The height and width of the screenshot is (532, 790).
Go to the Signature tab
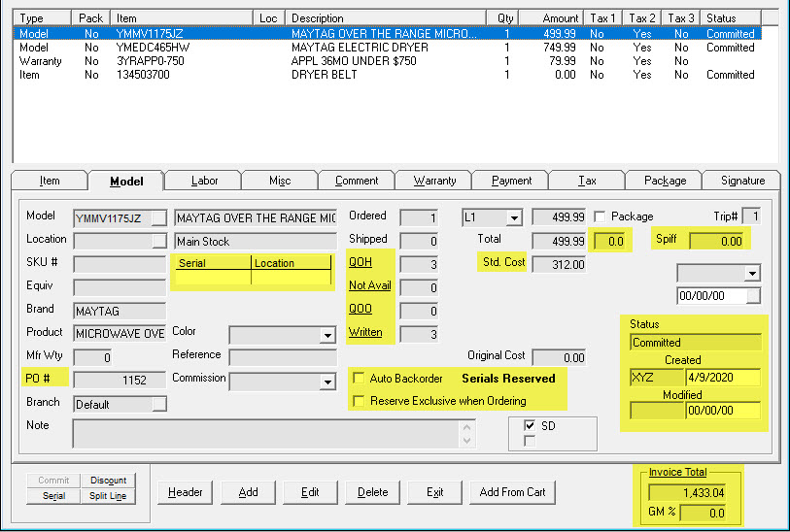tap(742, 181)
